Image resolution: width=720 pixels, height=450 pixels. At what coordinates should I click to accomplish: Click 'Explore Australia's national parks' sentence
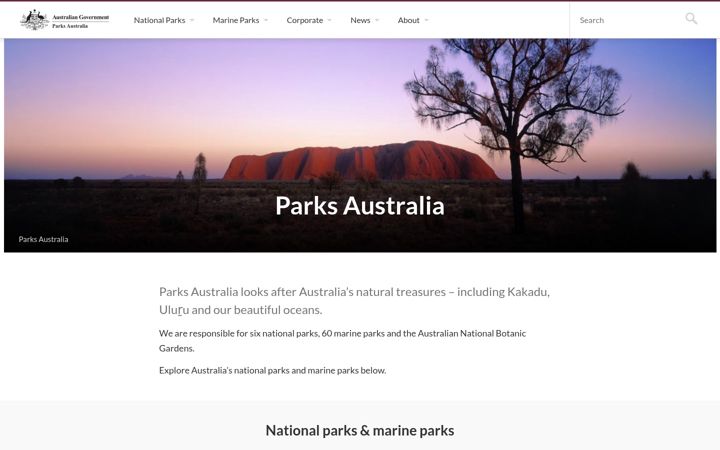tap(272, 370)
